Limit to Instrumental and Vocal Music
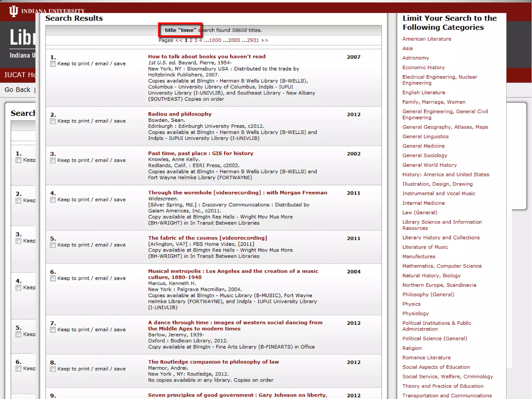The width and height of the screenshot is (532, 399). 439,194
